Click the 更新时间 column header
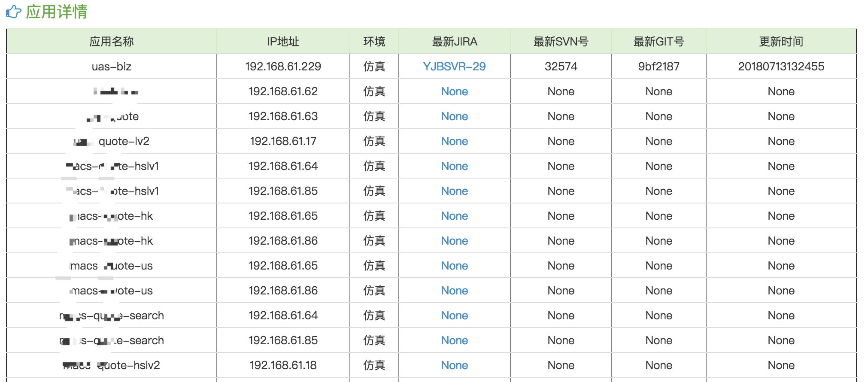Viewport: 868px width, 382px height. [x=781, y=42]
